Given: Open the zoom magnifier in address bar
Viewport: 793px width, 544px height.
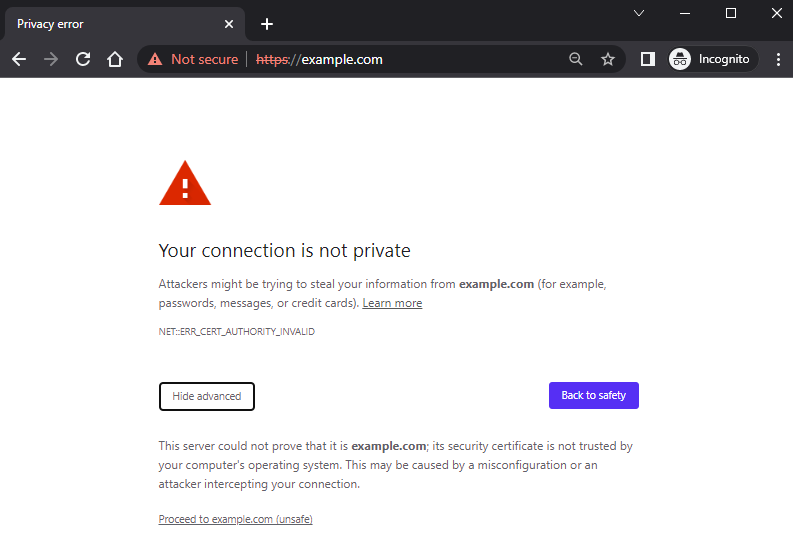Looking at the screenshot, I should click(576, 59).
